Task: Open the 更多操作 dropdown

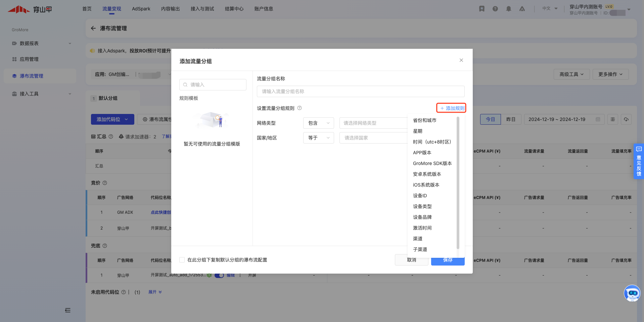Action: pos(610,74)
